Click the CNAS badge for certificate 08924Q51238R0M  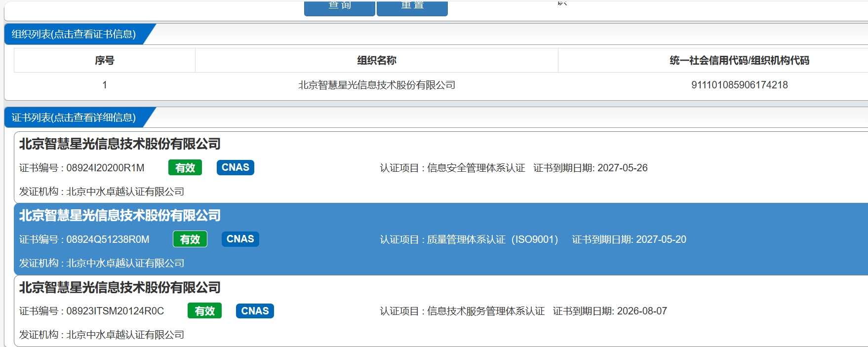(240, 239)
